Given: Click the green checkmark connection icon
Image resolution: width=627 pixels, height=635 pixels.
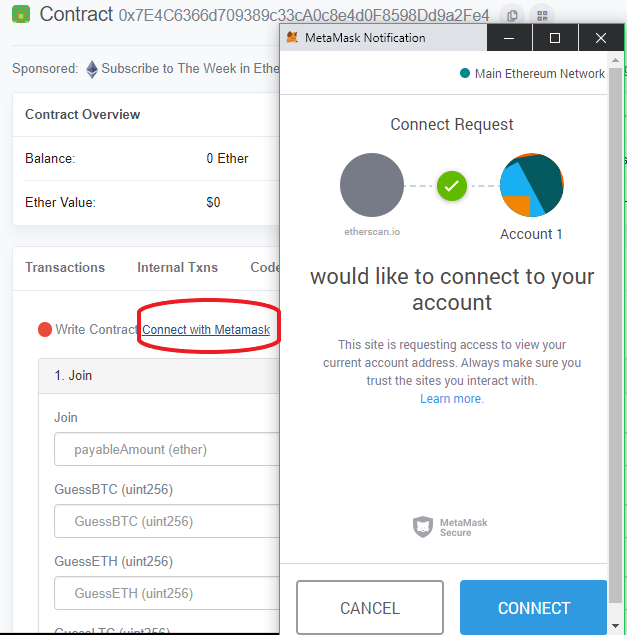Looking at the screenshot, I should coord(452,186).
